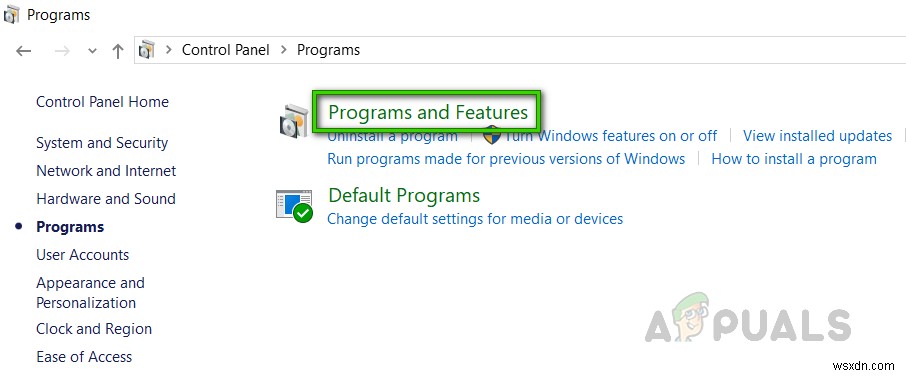Select Control Panel in the breadcrumb

click(225, 50)
